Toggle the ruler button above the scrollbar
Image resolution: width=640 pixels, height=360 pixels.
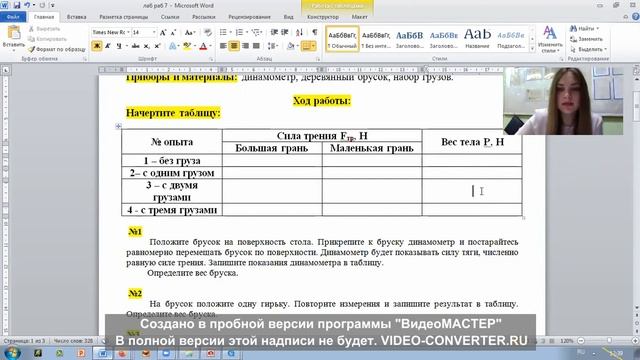[636, 70]
